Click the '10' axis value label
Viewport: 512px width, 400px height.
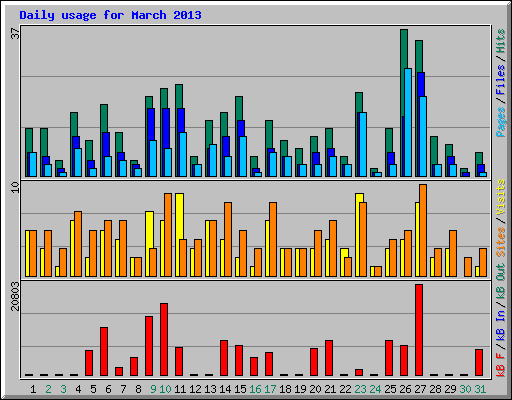[15, 187]
